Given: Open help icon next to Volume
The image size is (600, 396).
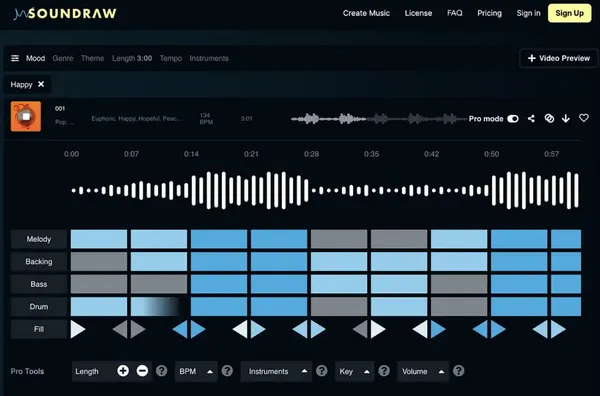Looking at the screenshot, I should click(458, 371).
